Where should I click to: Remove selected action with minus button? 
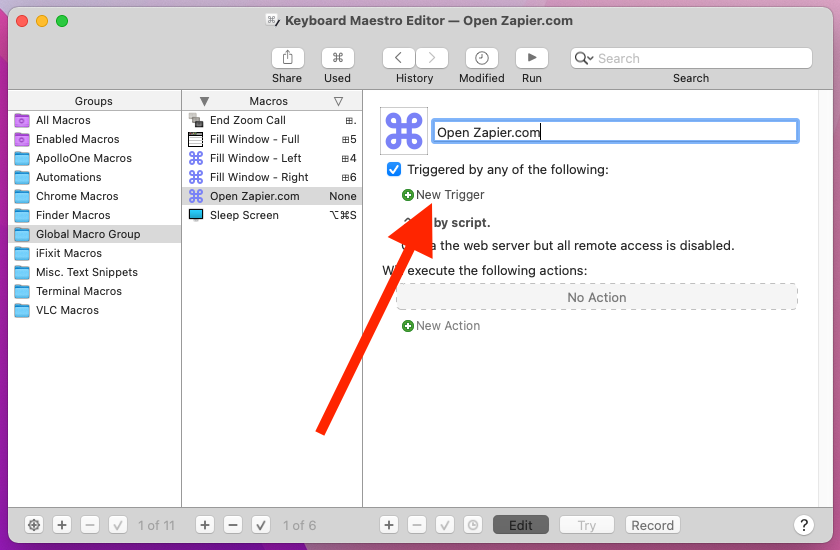(x=417, y=525)
